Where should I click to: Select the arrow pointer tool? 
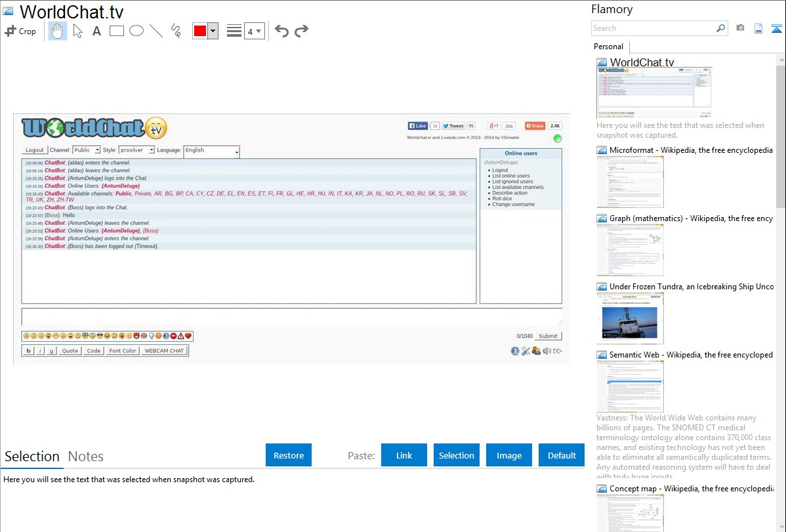coord(77,31)
